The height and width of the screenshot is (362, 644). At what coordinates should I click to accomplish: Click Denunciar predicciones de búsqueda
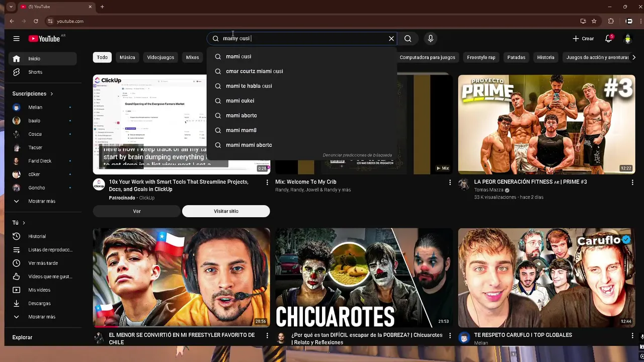tap(357, 155)
